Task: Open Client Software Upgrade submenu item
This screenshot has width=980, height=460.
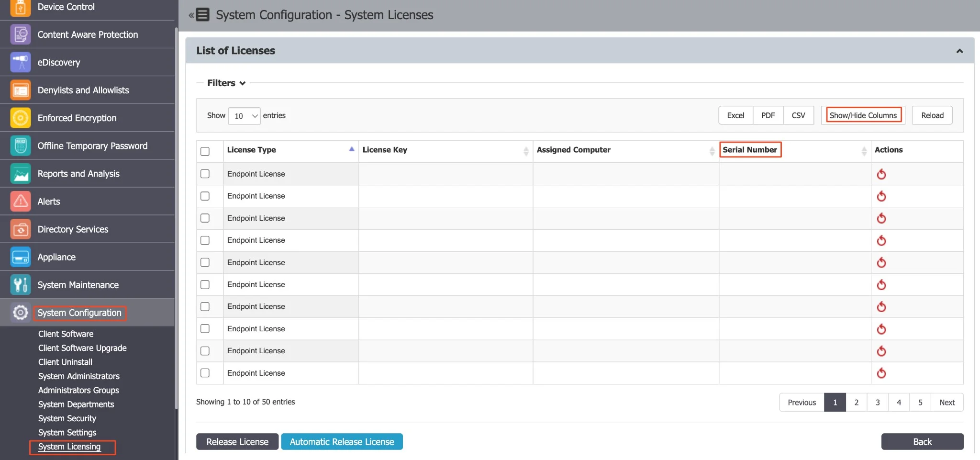Action: 82,348
